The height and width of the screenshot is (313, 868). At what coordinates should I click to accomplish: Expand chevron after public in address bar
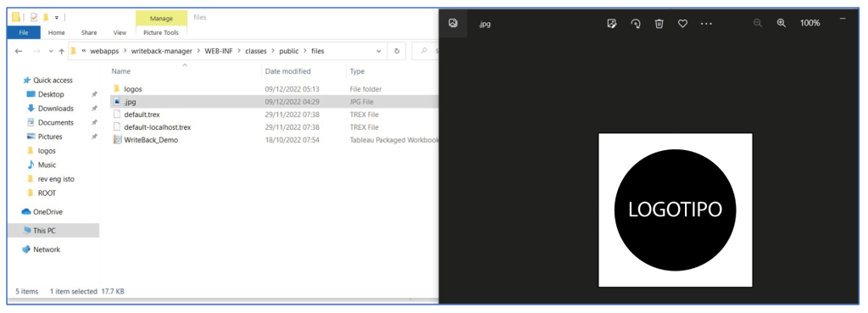coord(304,51)
